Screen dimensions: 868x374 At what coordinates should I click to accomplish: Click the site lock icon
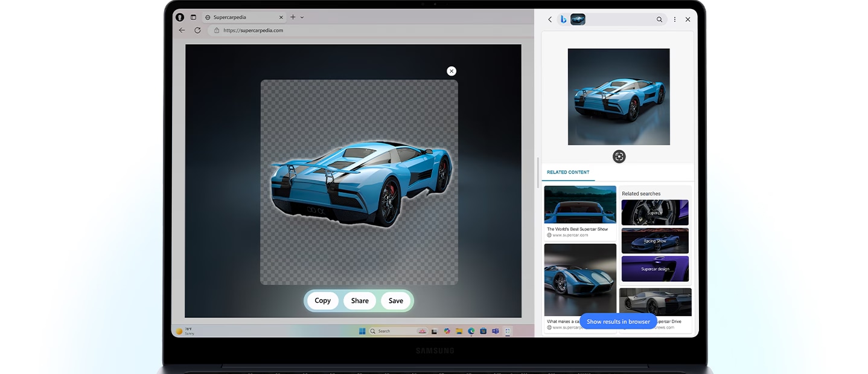tap(217, 30)
